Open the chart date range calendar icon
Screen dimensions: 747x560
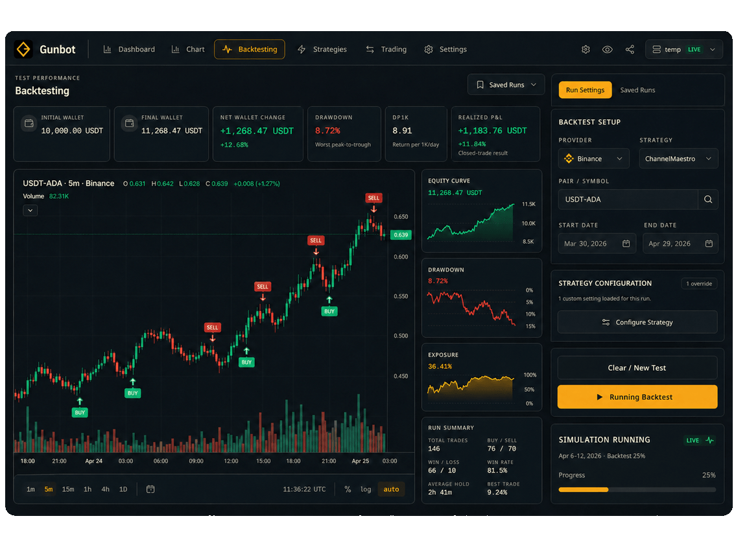coord(150,489)
